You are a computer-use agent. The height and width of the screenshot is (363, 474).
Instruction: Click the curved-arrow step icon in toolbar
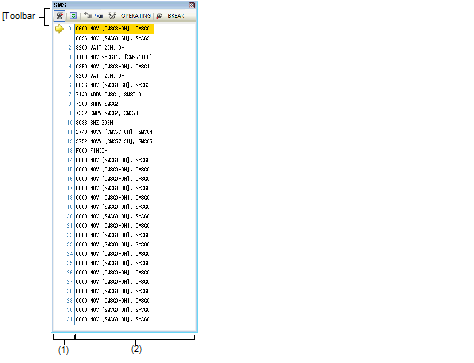[88, 15]
